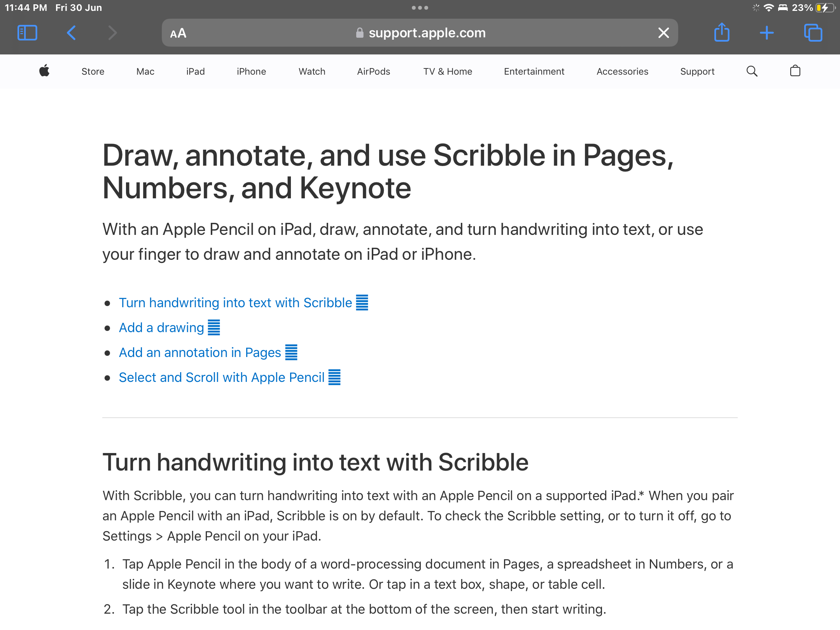Screen dimensions: 840x630
Task: Open the Mac menu
Action: pos(145,72)
